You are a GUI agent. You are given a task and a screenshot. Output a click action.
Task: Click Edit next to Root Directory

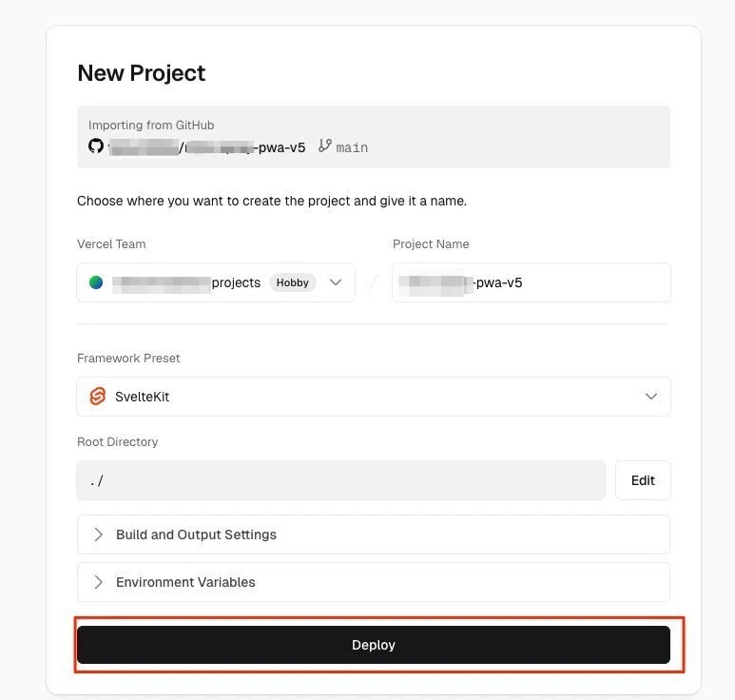(x=643, y=480)
